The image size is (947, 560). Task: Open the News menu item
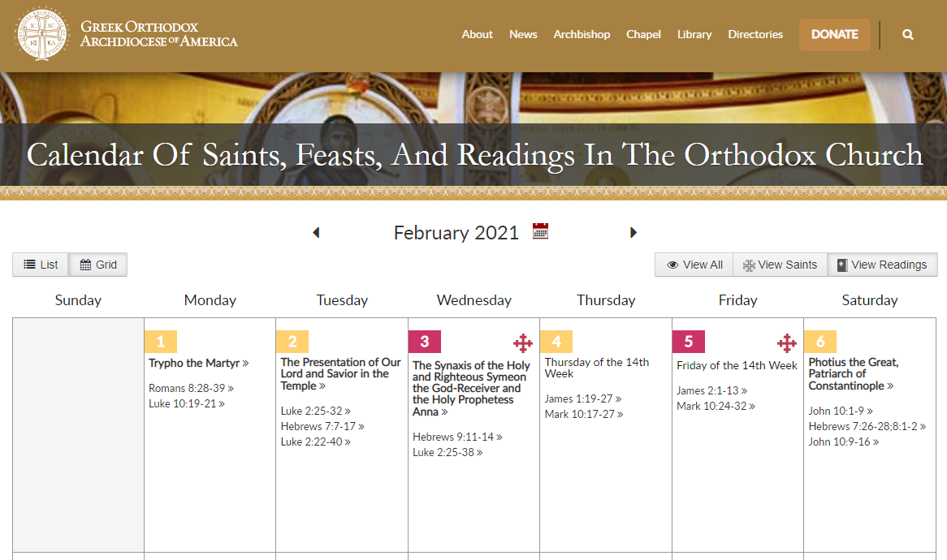pyautogui.click(x=523, y=34)
